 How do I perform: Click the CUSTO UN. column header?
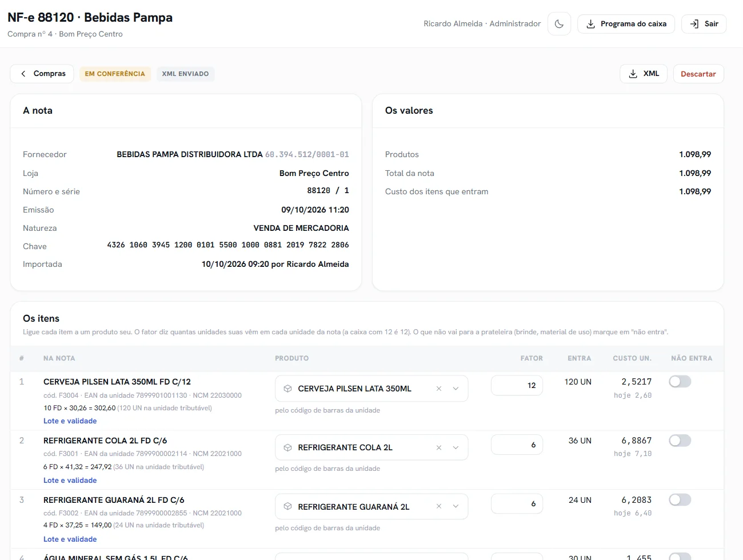(632, 358)
